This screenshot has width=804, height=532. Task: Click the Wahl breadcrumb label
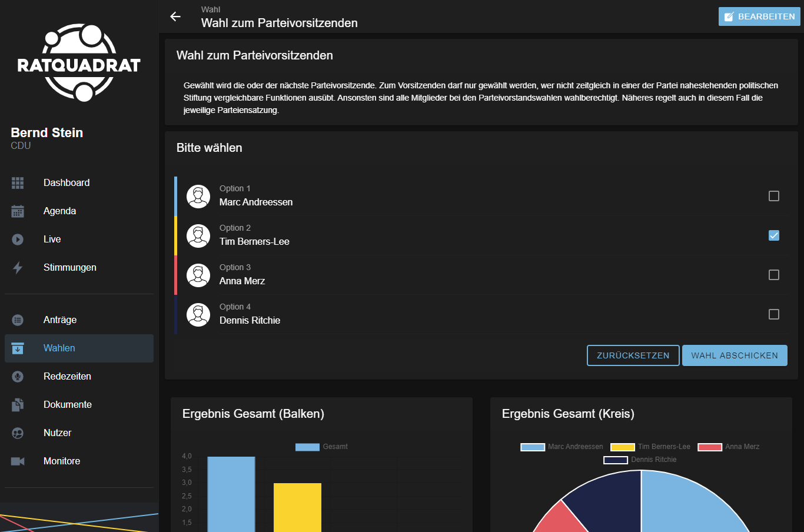point(211,9)
